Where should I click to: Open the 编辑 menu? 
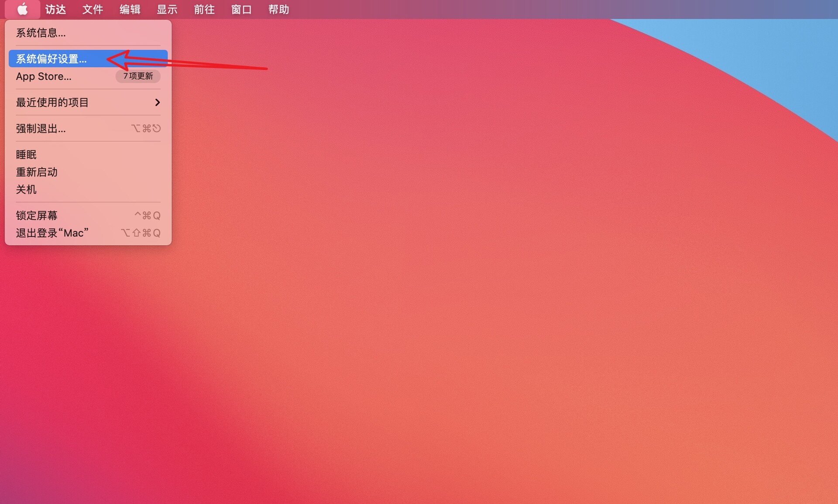click(x=130, y=9)
